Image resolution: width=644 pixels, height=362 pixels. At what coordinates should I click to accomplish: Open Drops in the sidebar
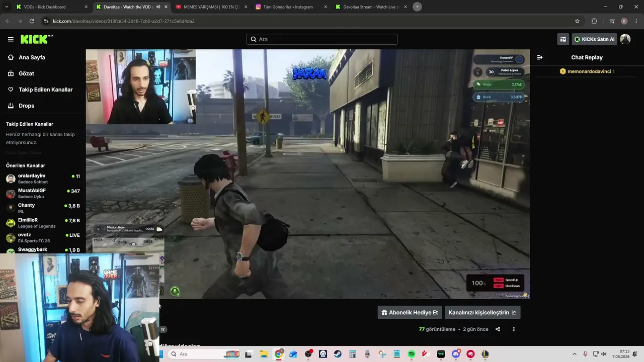26,106
